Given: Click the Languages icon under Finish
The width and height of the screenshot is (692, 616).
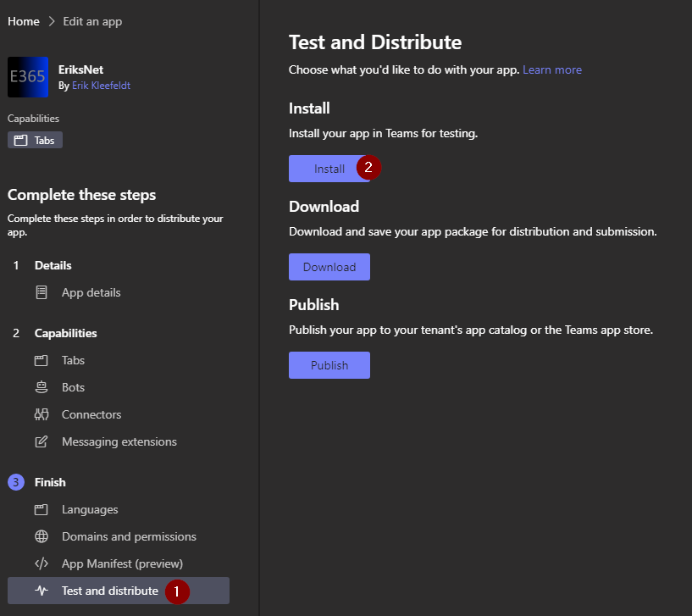Looking at the screenshot, I should coord(41,509).
